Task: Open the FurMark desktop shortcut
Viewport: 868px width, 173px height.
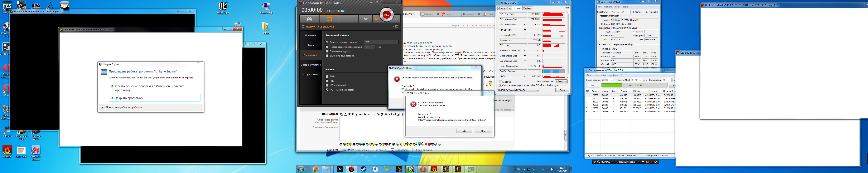Action: [7, 152]
